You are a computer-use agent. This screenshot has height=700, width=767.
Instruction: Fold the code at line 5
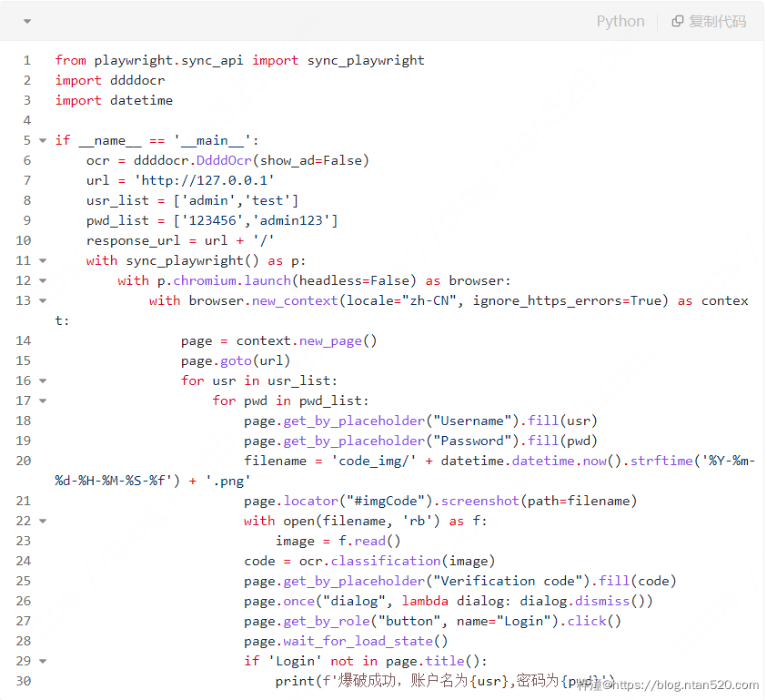43,140
